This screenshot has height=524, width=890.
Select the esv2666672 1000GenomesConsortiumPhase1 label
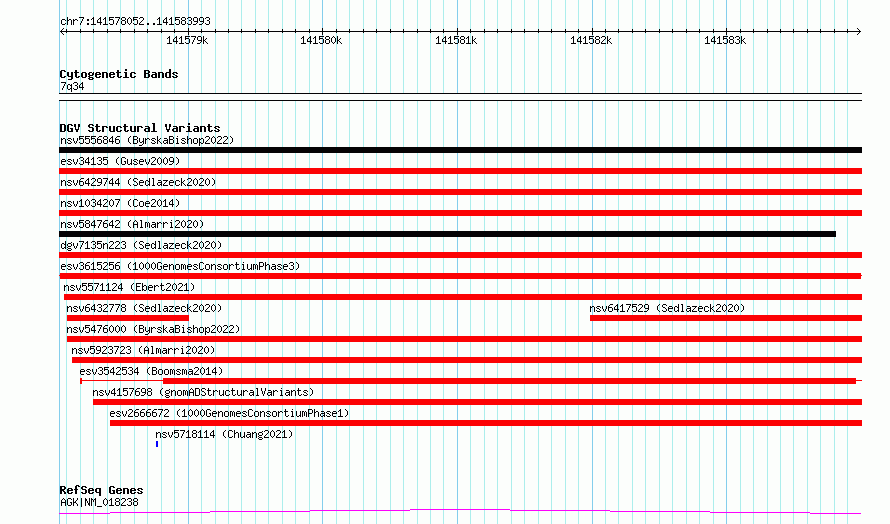pyautogui.click(x=229, y=413)
